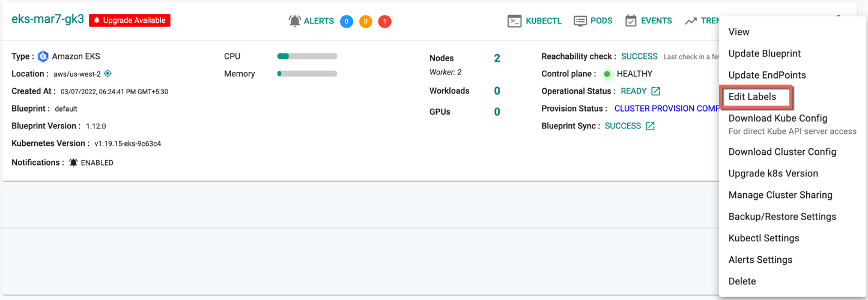Click the trends chart icon
The height and width of the screenshot is (300, 868).
coord(691,21)
